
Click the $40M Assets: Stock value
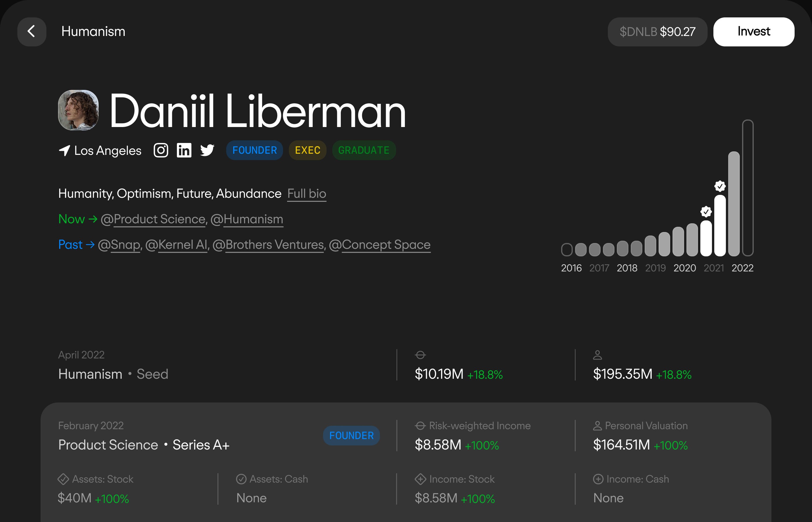coord(75,498)
